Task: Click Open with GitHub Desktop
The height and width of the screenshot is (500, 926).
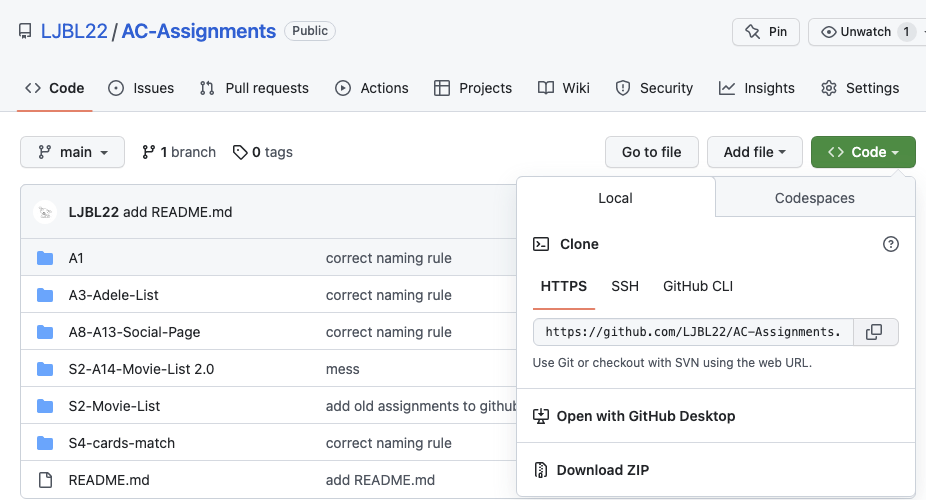Action: [646, 416]
